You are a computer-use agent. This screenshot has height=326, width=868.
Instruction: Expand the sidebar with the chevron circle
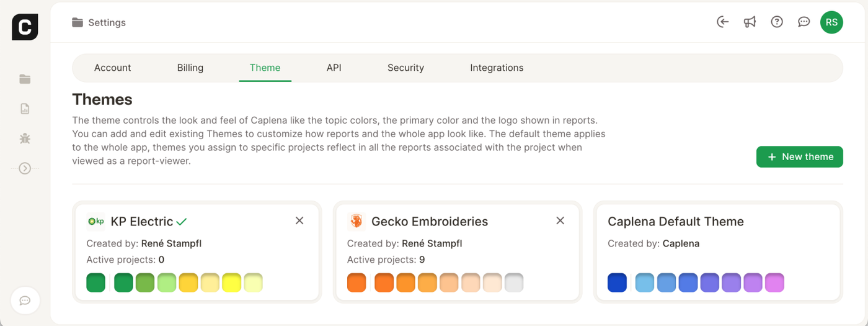(x=25, y=168)
